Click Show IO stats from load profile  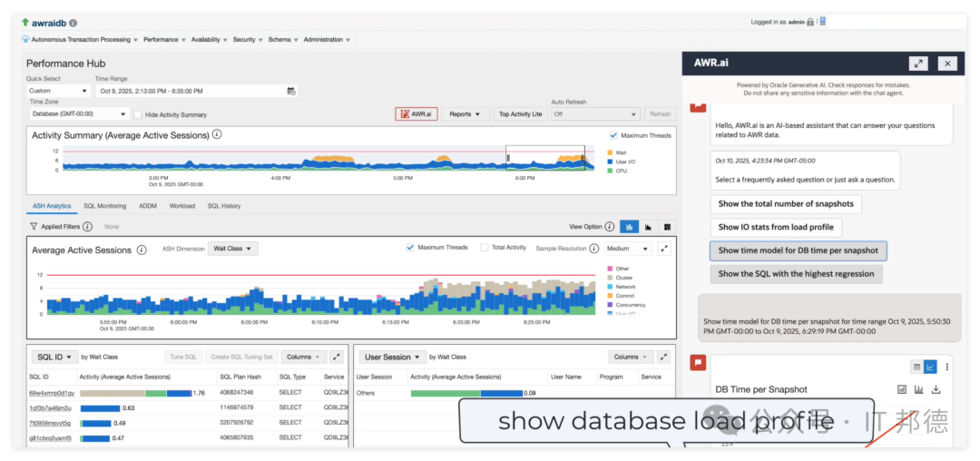click(x=776, y=228)
